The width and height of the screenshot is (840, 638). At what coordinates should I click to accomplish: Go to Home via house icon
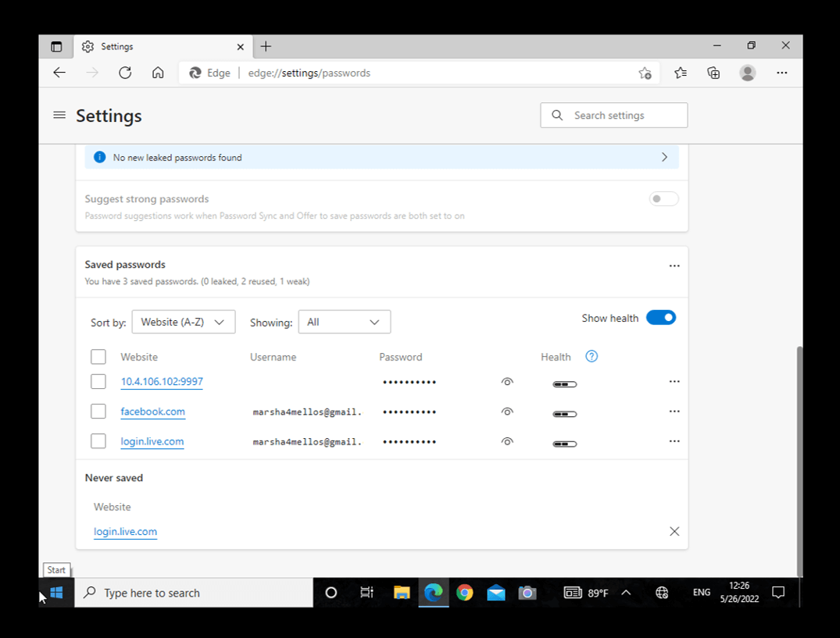click(158, 73)
